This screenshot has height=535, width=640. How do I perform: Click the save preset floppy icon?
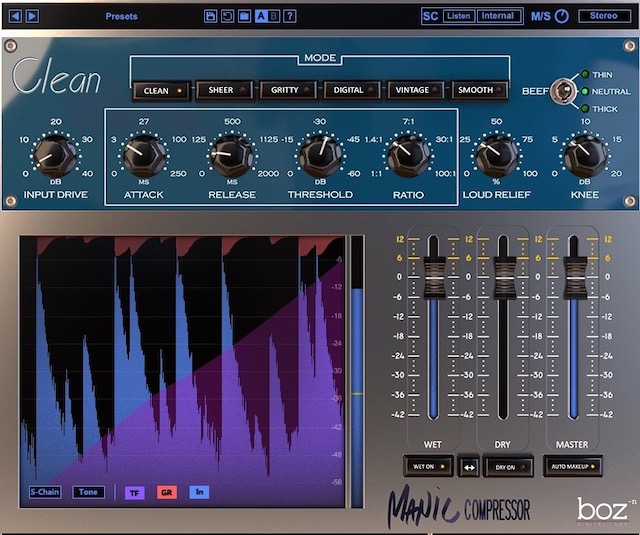210,16
